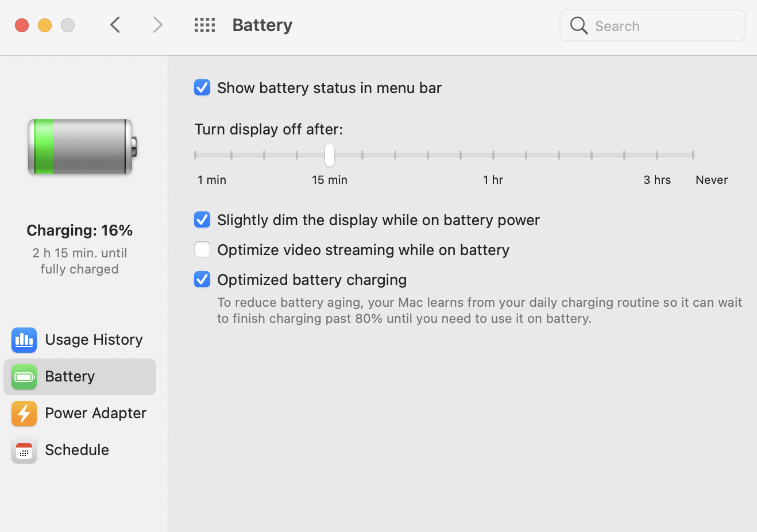Disable Show battery status in menu bar
This screenshot has width=757, height=532.
point(202,87)
